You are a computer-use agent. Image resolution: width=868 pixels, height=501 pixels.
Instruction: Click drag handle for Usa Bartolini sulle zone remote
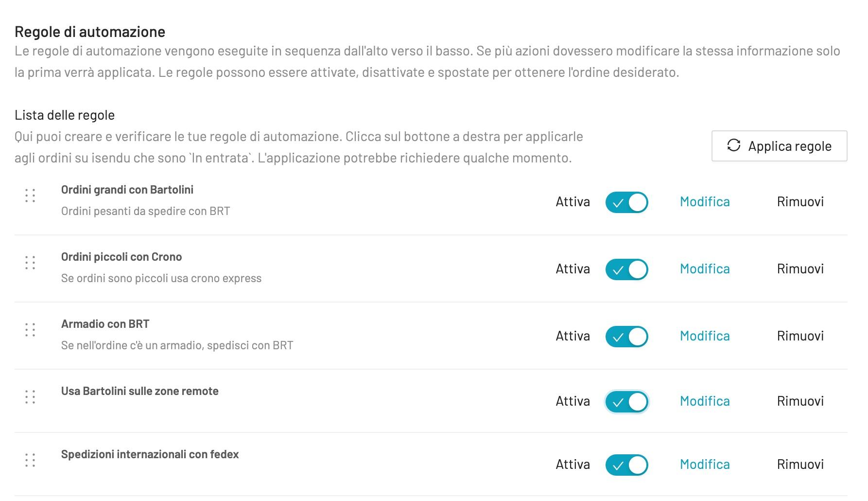(30, 397)
